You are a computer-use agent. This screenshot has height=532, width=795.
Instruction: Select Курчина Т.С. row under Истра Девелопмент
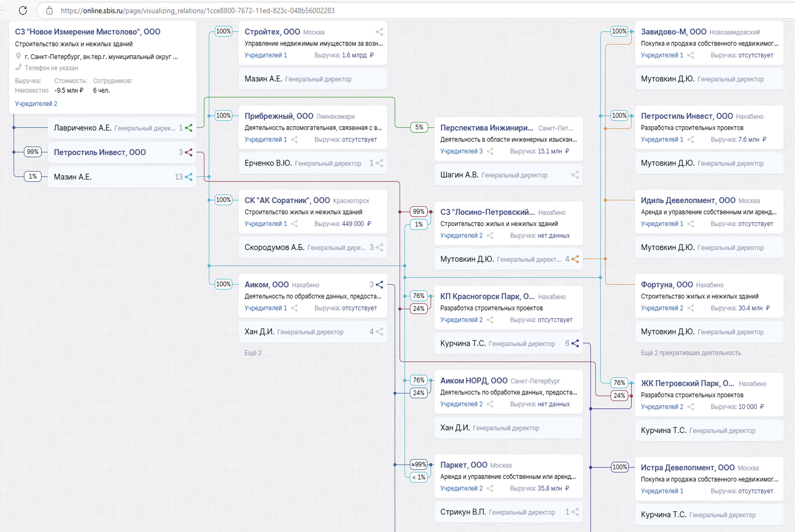709,515
